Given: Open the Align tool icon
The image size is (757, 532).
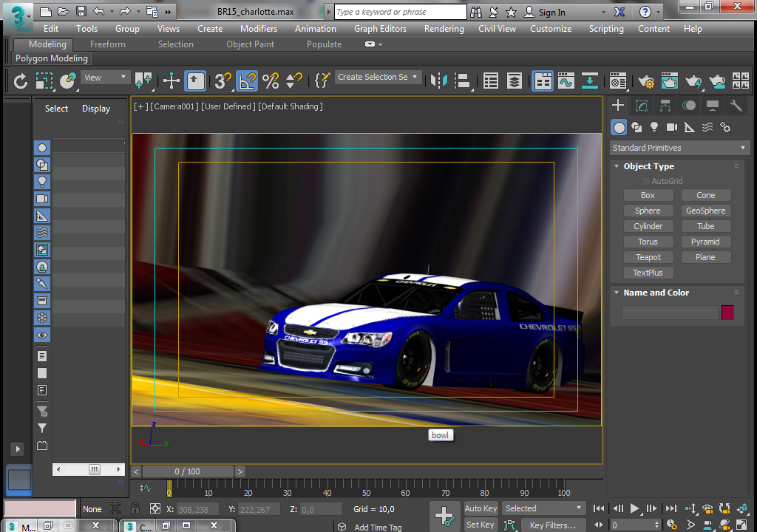Looking at the screenshot, I should coord(463,81).
